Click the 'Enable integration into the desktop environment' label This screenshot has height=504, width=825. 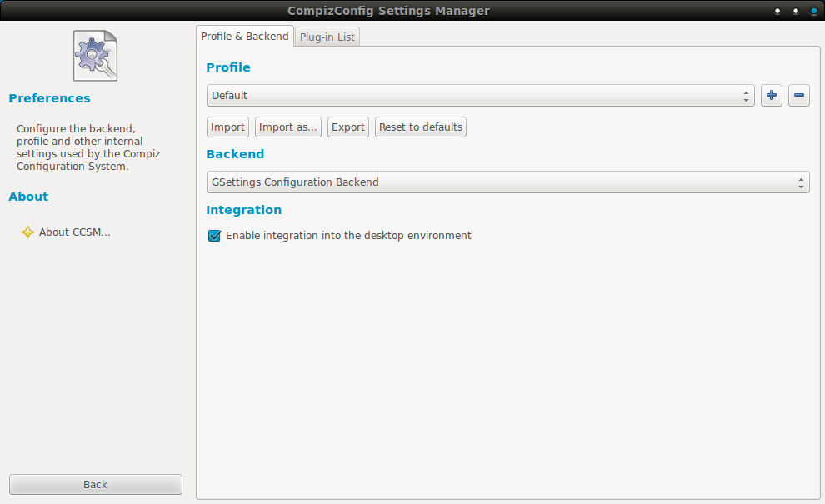pyautogui.click(x=348, y=236)
